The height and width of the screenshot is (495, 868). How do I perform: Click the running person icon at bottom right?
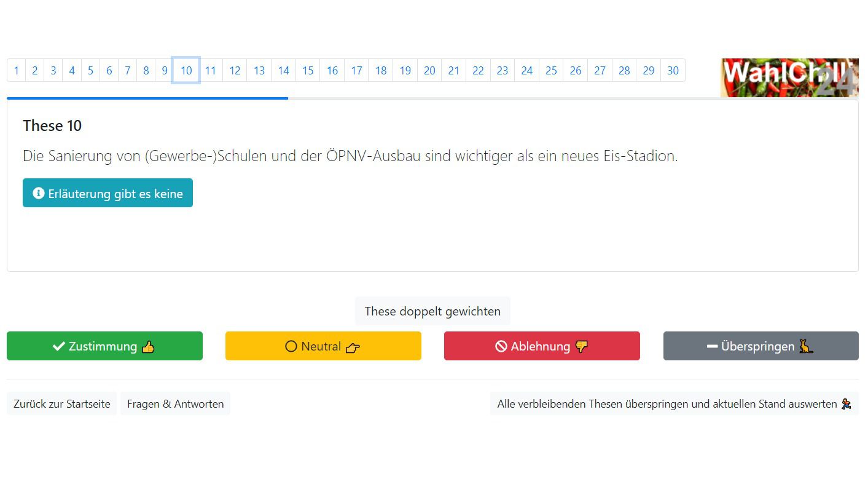(846, 404)
